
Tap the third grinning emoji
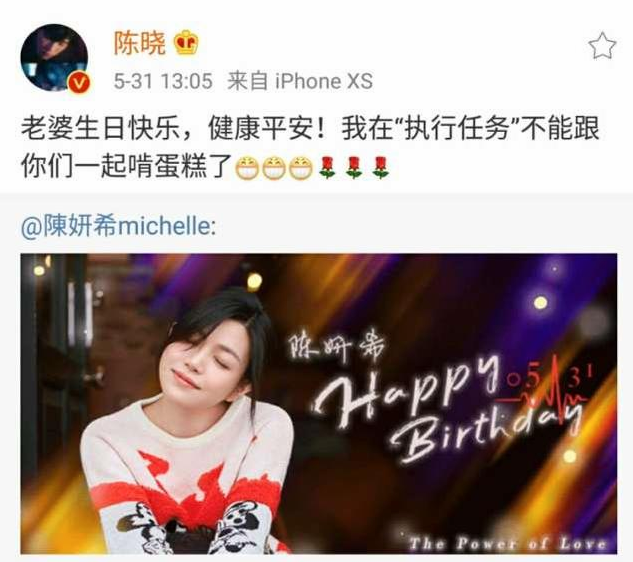[x=301, y=168]
